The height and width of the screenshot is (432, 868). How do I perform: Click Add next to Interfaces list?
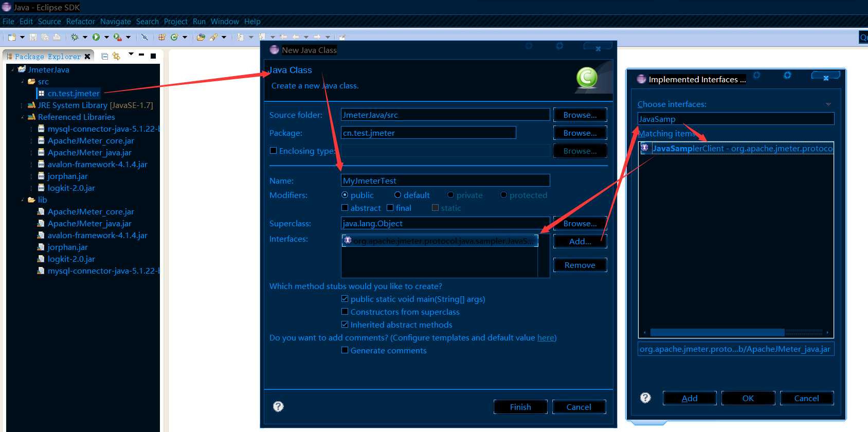coord(580,241)
